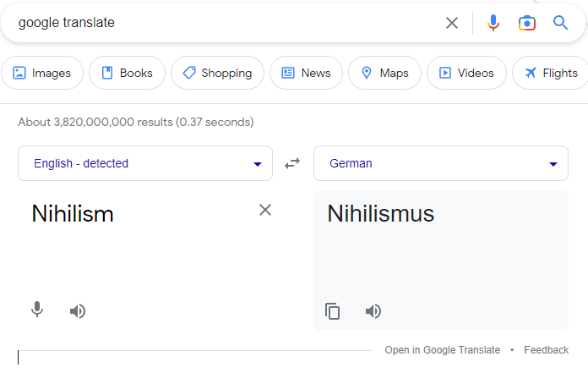Image resolution: width=588 pixels, height=373 pixels.
Task: Open the Videos results tab
Action: click(x=466, y=73)
